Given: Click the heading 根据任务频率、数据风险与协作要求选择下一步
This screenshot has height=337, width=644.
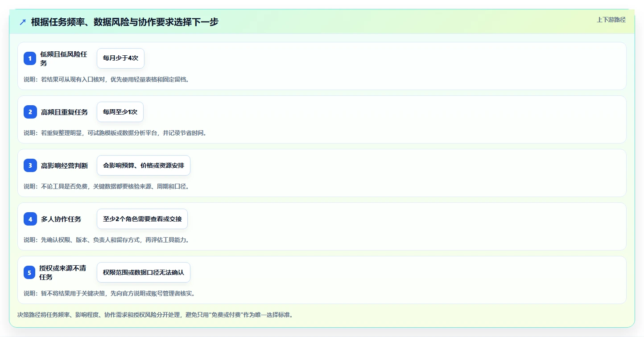Looking at the screenshot, I should click(x=125, y=22).
